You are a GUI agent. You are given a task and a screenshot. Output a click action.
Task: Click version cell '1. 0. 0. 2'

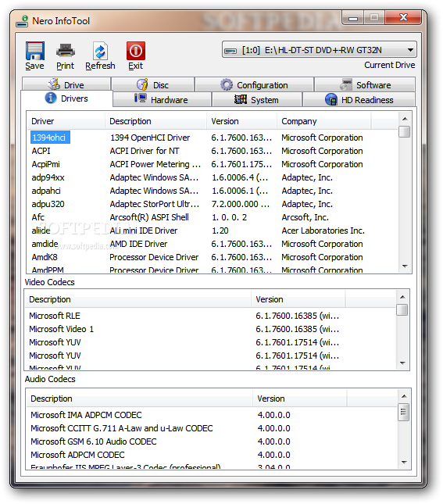[x=229, y=217]
